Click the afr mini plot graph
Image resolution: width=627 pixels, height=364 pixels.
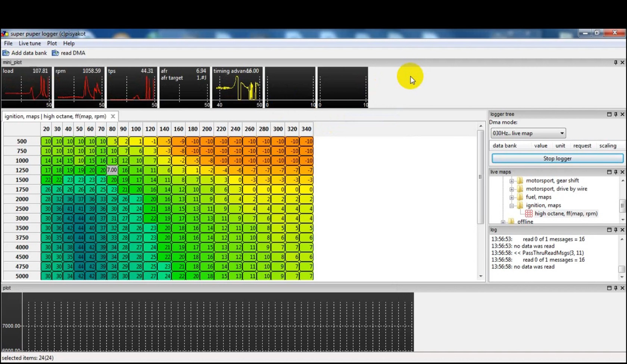(x=185, y=88)
